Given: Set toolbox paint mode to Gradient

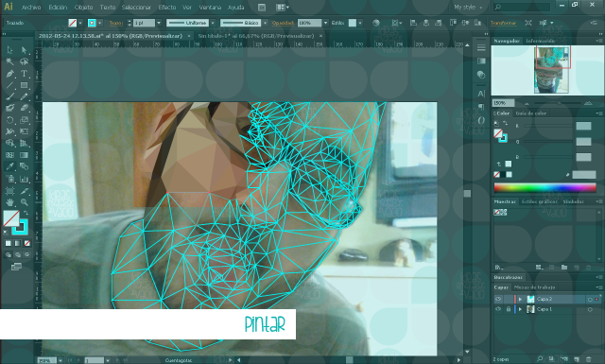Looking at the screenshot, I should (17, 243).
